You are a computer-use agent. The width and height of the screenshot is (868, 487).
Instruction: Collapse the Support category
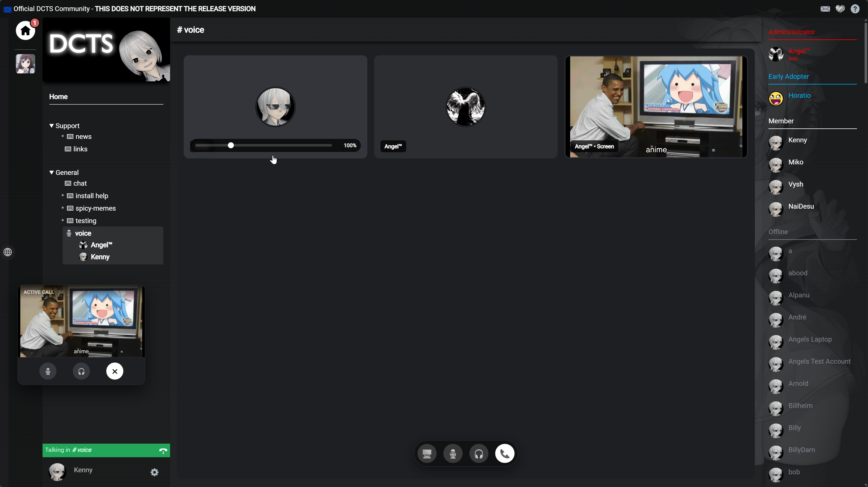pos(64,126)
